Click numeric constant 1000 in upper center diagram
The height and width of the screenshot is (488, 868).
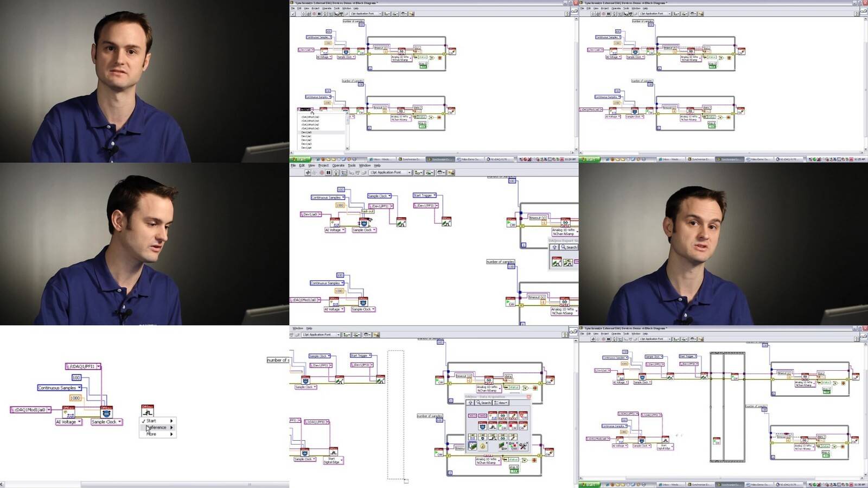[340, 205]
